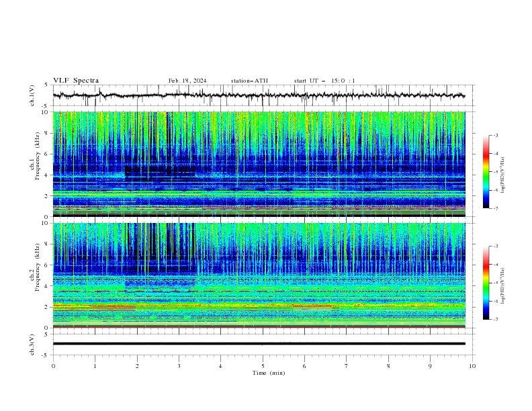Click time axis tick label "2"
The height and width of the screenshot is (411, 532).
click(x=137, y=366)
